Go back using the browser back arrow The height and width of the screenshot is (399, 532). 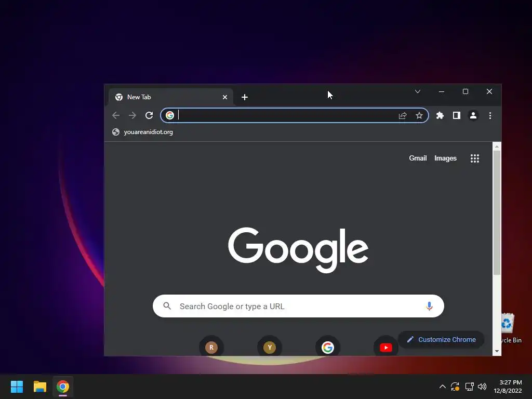(x=116, y=115)
